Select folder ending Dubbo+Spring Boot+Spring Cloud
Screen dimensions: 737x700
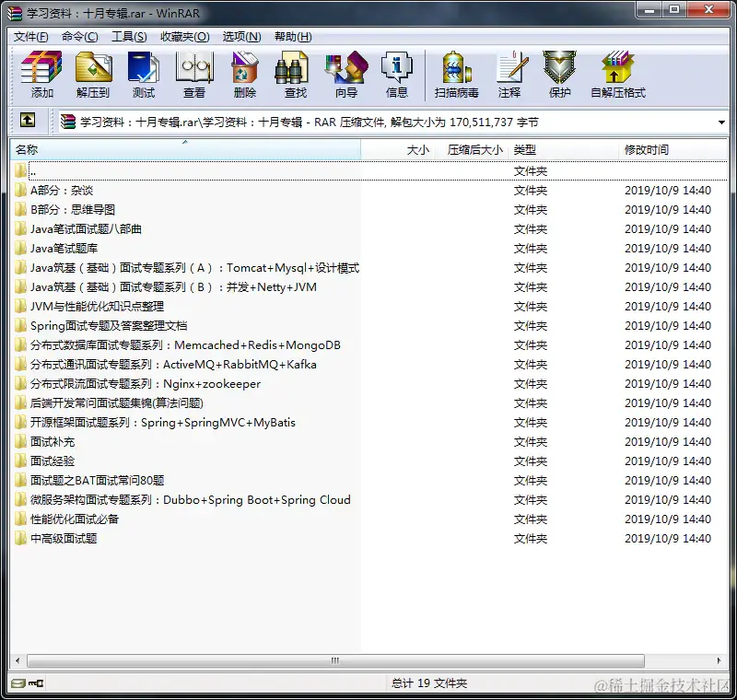[x=191, y=500]
